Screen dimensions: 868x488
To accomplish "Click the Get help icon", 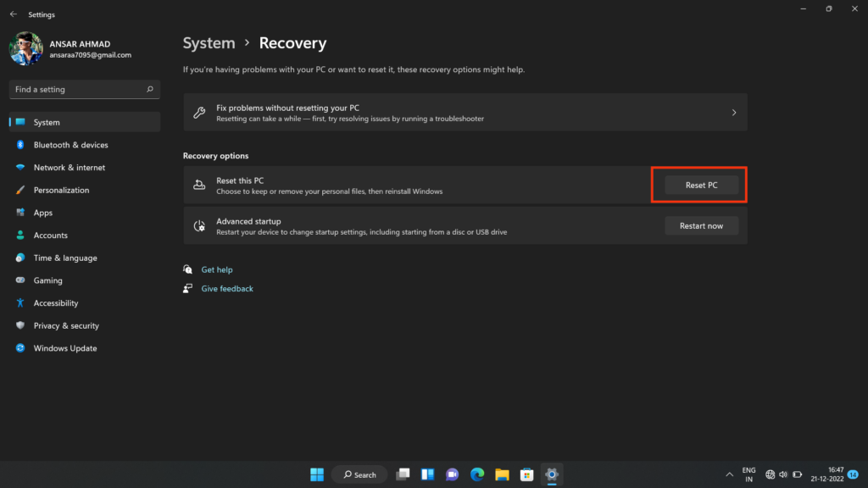I will click(187, 269).
